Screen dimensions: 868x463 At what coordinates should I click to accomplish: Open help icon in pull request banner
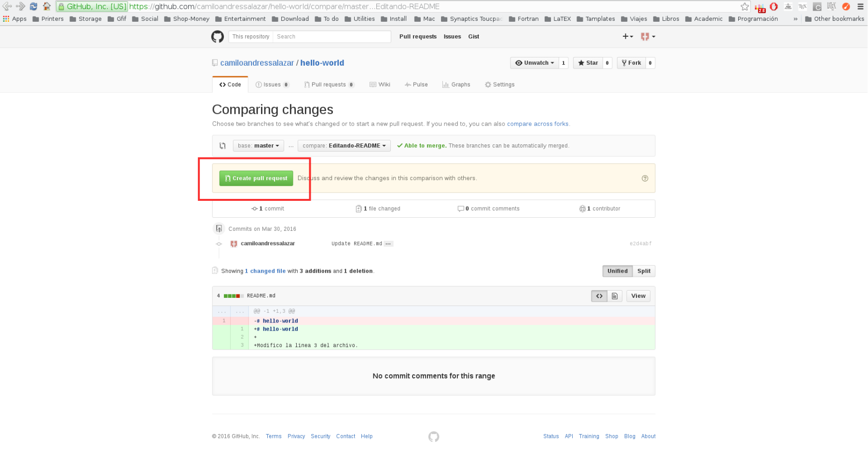pyautogui.click(x=645, y=179)
